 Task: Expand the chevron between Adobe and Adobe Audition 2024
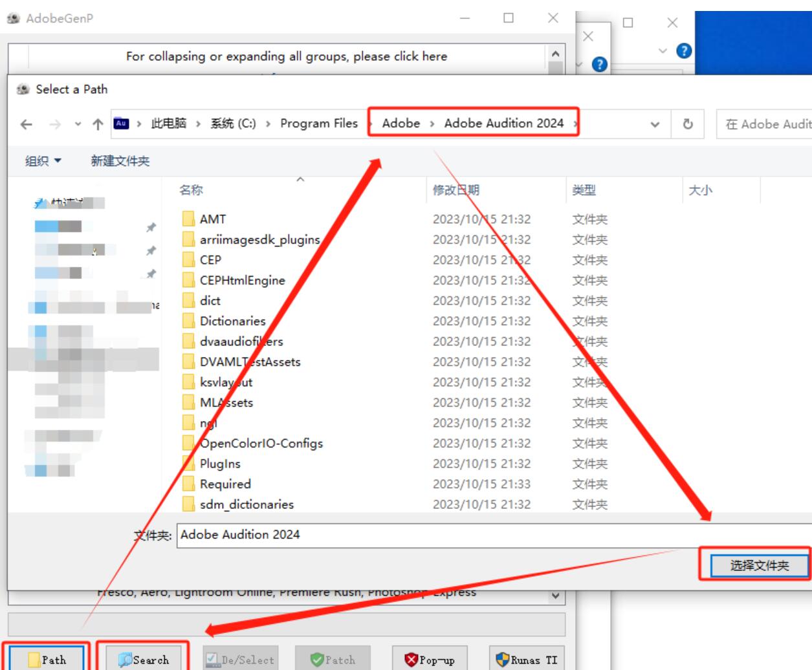point(432,124)
